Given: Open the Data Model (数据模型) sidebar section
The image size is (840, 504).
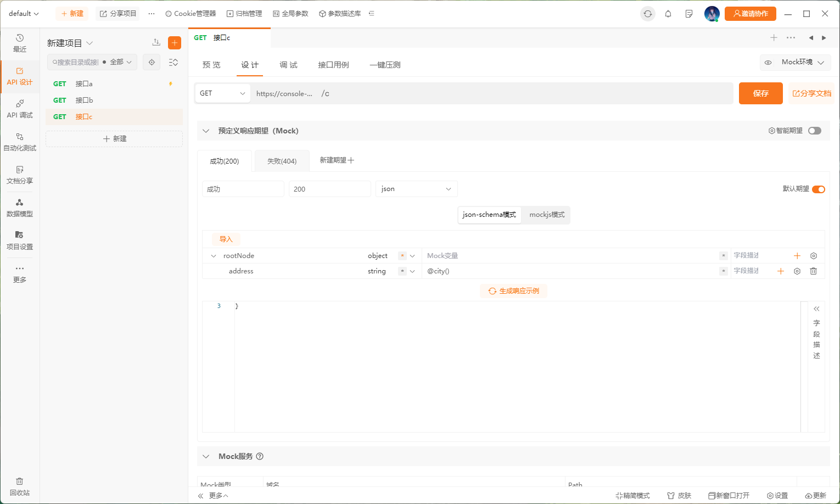Looking at the screenshot, I should pos(20,208).
